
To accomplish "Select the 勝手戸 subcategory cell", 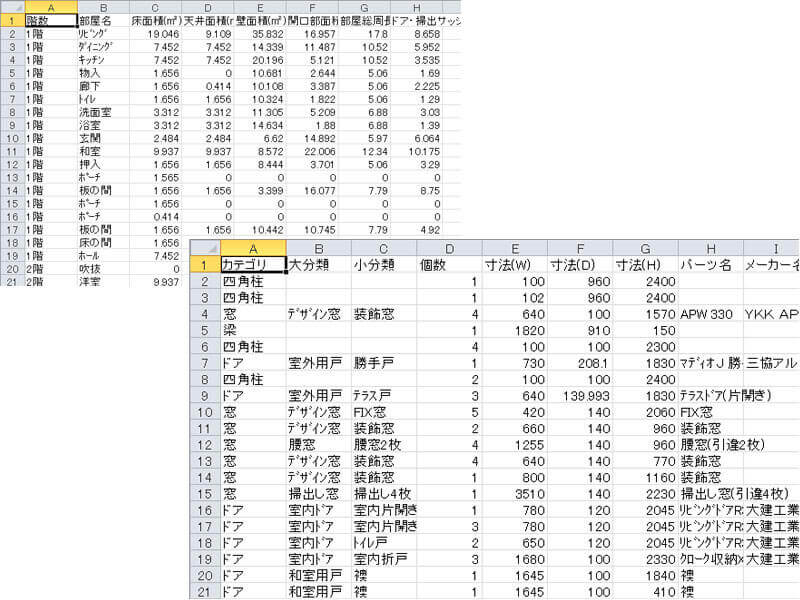I will tap(383, 362).
